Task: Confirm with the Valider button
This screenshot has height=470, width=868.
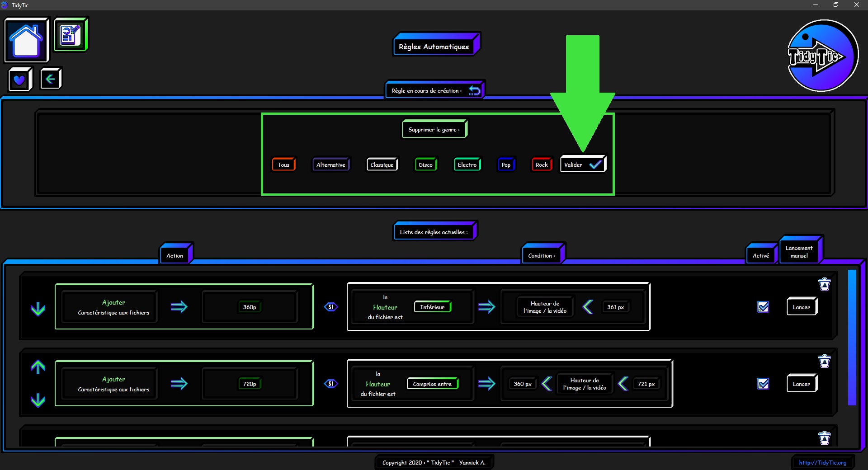Action: click(583, 164)
